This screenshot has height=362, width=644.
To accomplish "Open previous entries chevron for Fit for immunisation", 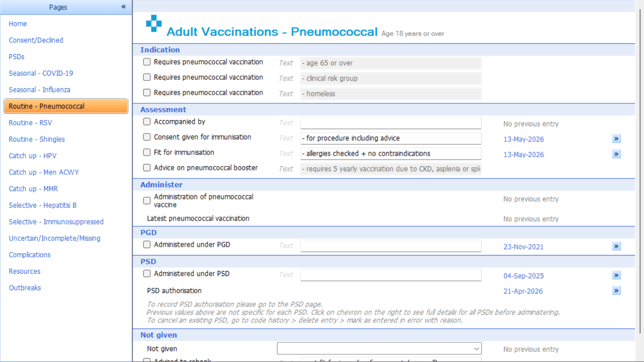I will (616, 154).
